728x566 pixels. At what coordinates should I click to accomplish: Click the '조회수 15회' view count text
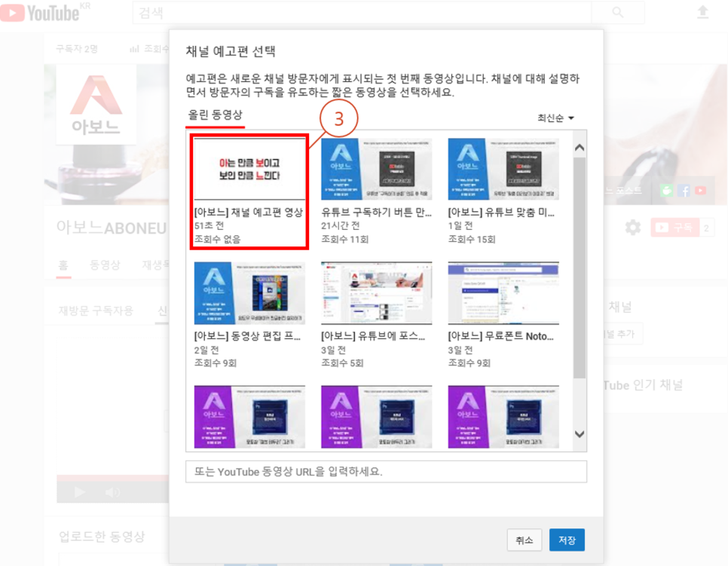(471, 239)
